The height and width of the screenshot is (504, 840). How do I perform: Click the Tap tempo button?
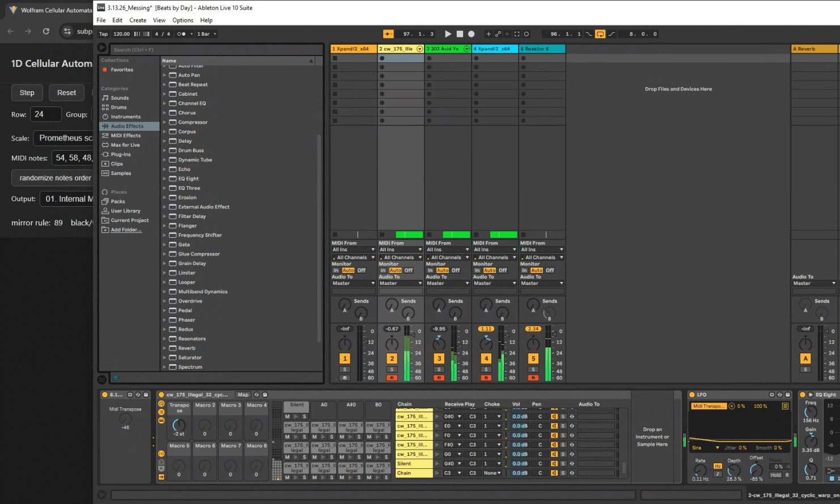click(103, 34)
